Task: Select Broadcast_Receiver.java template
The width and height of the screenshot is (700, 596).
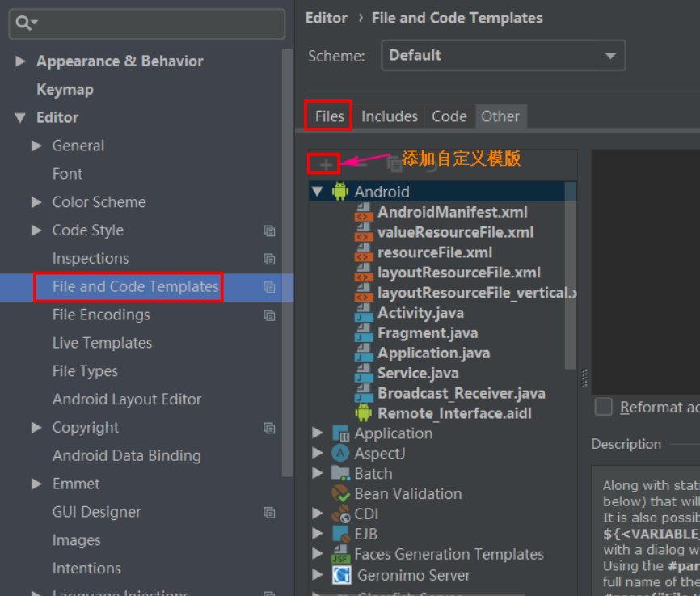Action: coord(462,393)
